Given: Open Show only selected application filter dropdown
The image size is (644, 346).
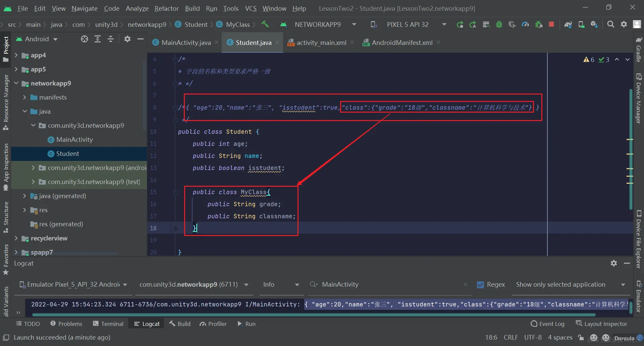Looking at the screenshot, I should [x=571, y=285].
